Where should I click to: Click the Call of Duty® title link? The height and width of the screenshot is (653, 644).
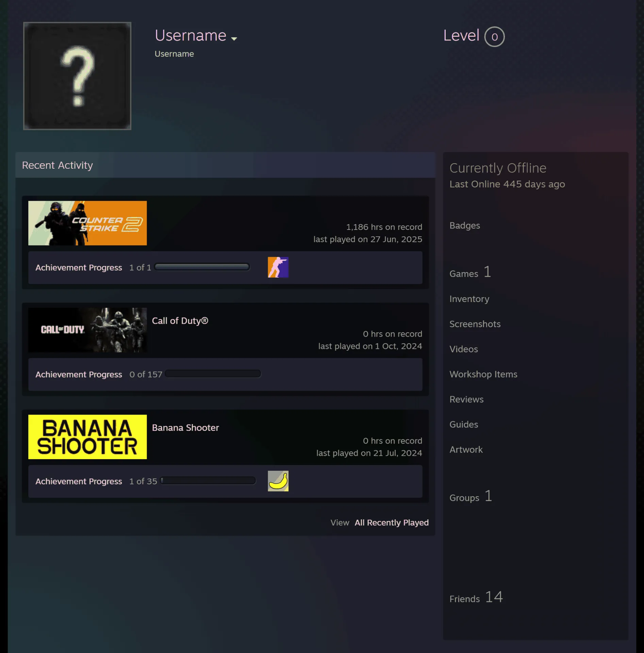coord(180,321)
